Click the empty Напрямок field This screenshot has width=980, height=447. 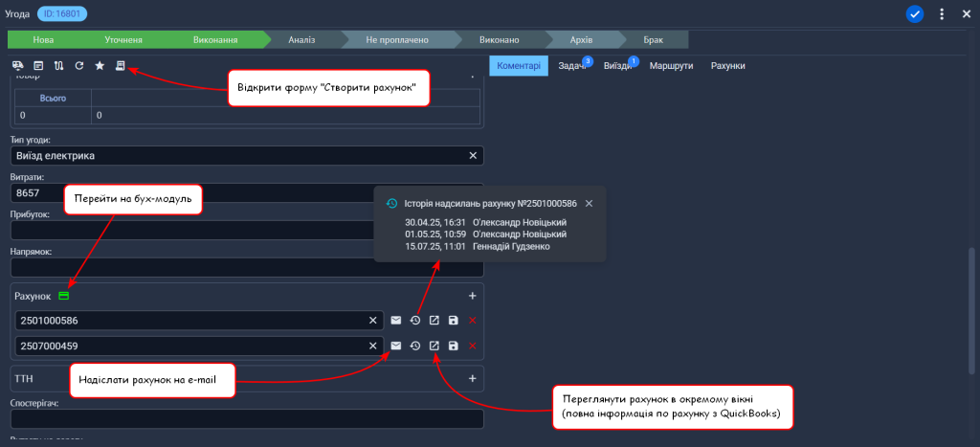tap(247, 268)
